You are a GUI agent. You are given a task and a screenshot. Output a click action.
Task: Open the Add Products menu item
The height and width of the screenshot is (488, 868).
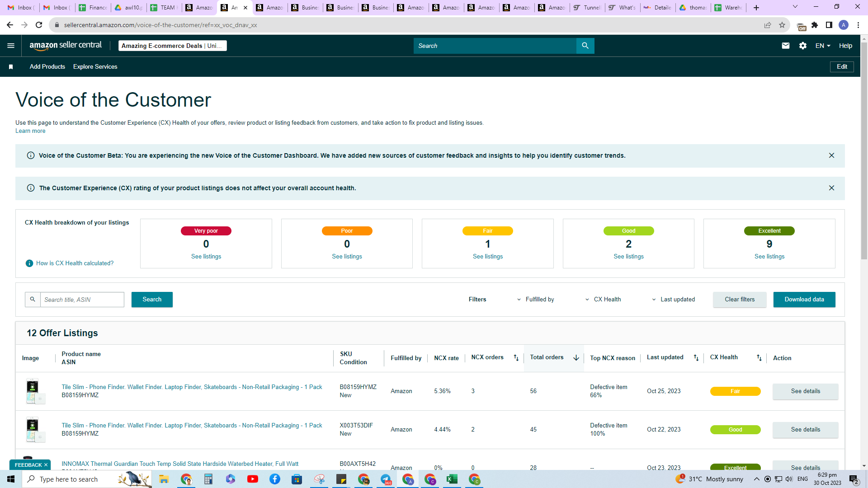pyautogui.click(x=47, y=67)
